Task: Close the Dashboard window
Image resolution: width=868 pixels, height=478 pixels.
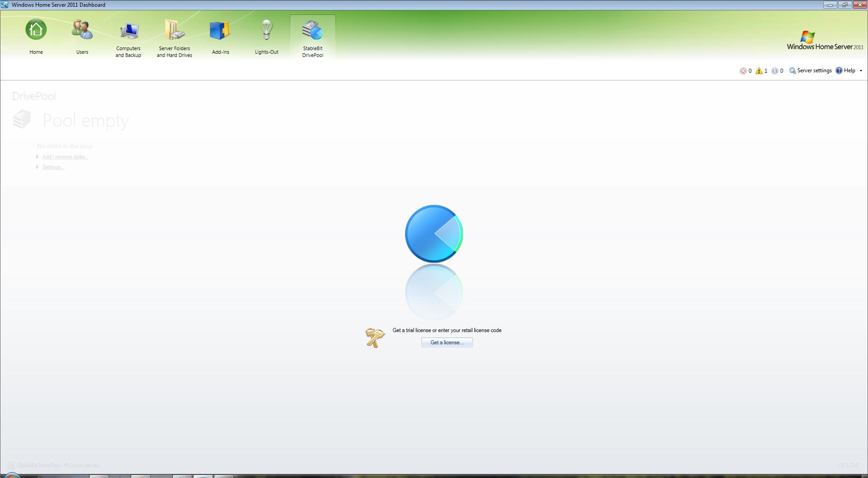Action: [859, 5]
